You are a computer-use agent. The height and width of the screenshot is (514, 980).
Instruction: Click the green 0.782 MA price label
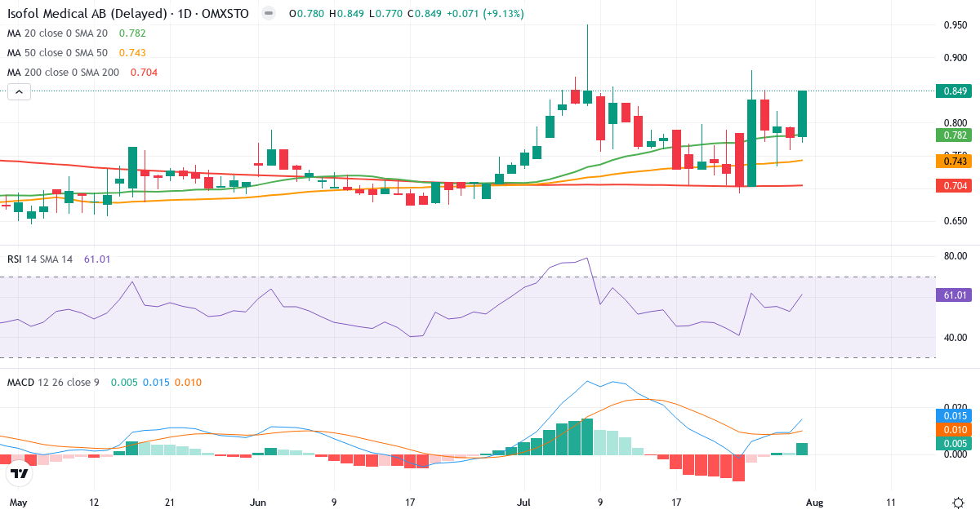click(x=954, y=135)
